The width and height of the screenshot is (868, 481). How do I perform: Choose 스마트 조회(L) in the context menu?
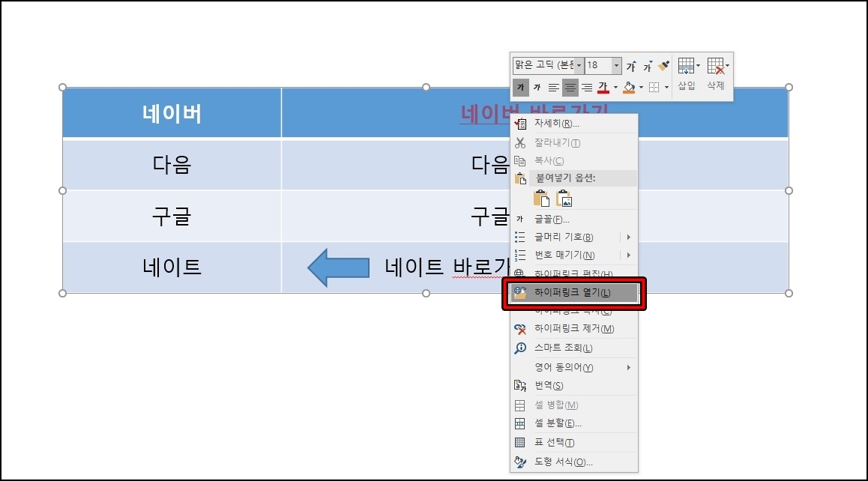coord(573,348)
